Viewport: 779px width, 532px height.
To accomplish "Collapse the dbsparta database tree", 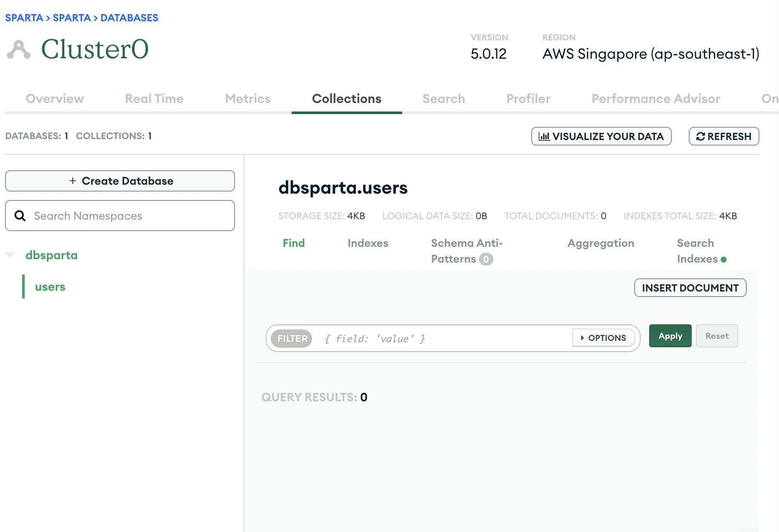I will click(10, 255).
